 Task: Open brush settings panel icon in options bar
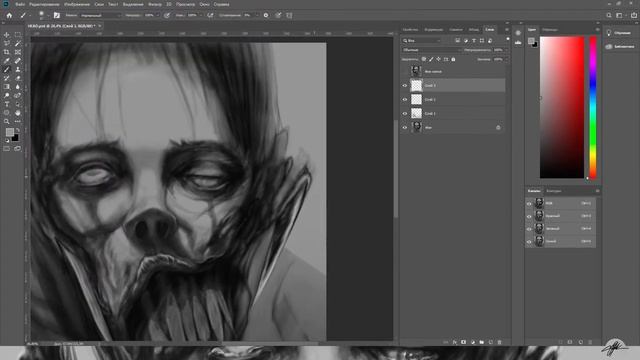57,15
